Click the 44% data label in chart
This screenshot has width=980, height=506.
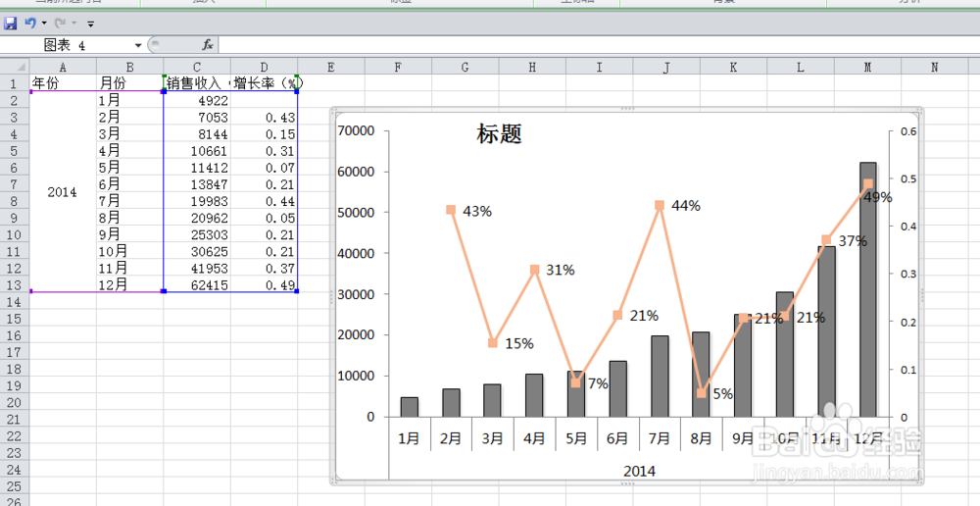[686, 206]
